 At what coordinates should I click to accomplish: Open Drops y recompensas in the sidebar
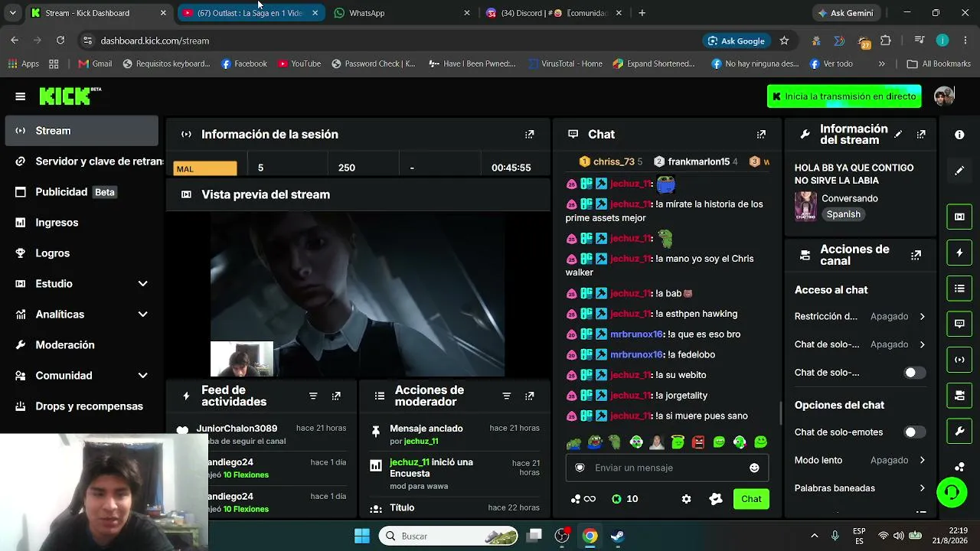coord(81,406)
